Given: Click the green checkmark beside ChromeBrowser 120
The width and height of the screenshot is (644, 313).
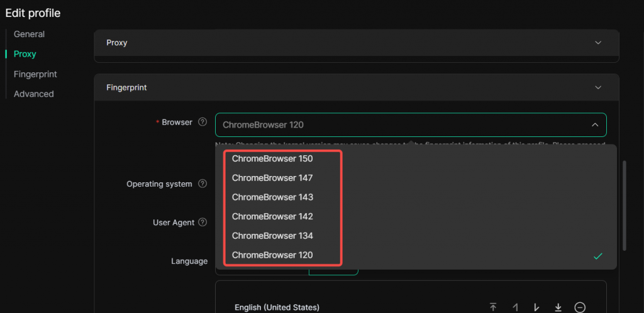Looking at the screenshot, I should pyautogui.click(x=598, y=256).
